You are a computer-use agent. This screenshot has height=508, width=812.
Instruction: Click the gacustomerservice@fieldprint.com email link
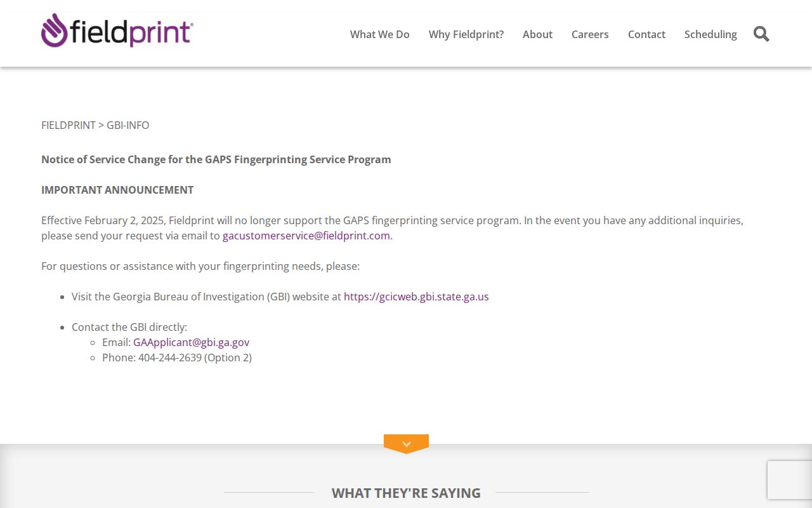click(x=306, y=236)
